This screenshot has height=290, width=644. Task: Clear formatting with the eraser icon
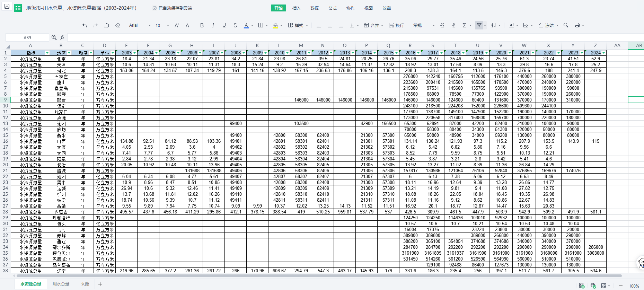[x=118, y=25]
